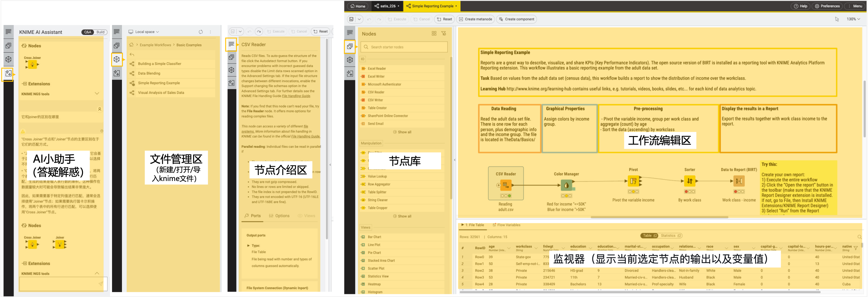Open the three-dot options menu in Local space
Image resolution: width=868 pixels, height=297 pixels.
(x=210, y=32)
